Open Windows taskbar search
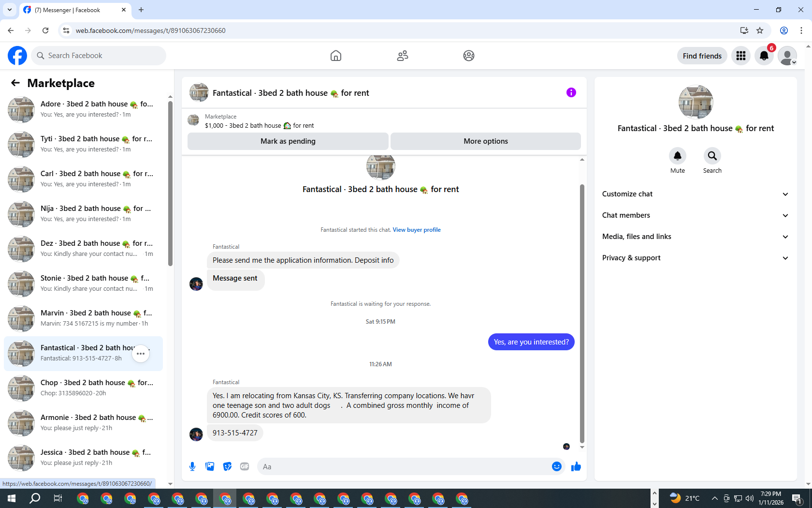812x508 pixels. (35, 498)
